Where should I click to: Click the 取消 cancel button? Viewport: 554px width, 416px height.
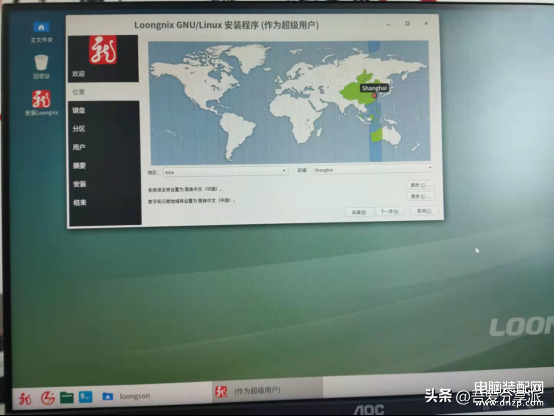tap(424, 211)
